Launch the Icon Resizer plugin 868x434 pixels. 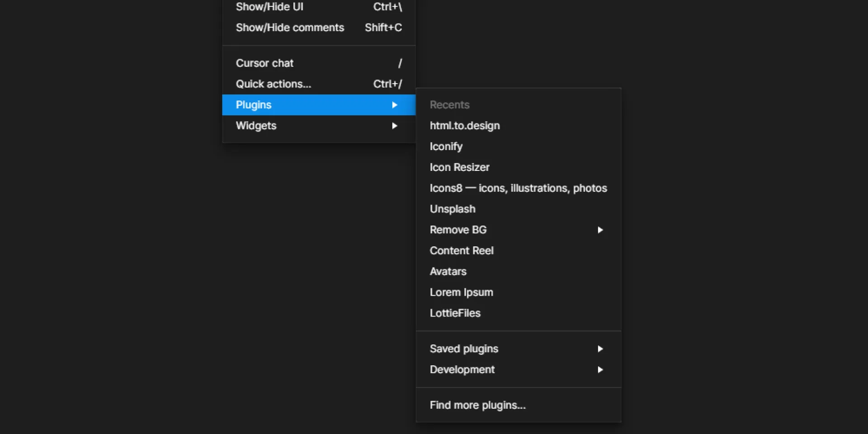coord(519,167)
